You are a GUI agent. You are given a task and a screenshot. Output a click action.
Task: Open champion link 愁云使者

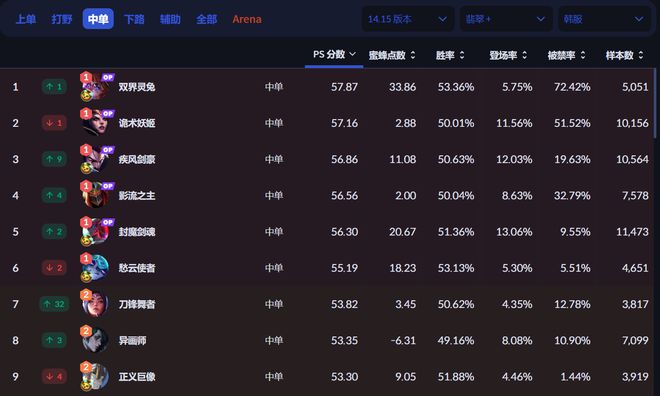point(137,268)
